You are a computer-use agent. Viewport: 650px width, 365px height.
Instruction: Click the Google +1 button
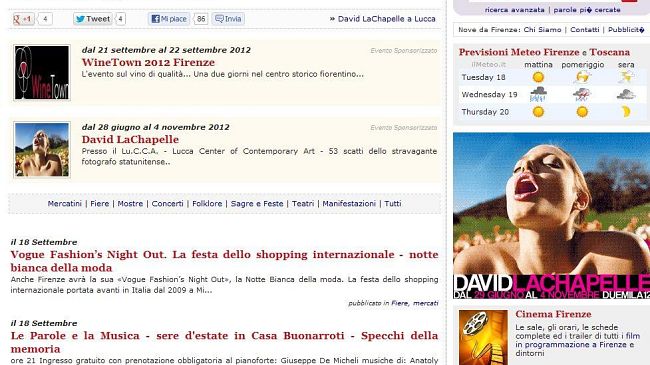pos(23,19)
